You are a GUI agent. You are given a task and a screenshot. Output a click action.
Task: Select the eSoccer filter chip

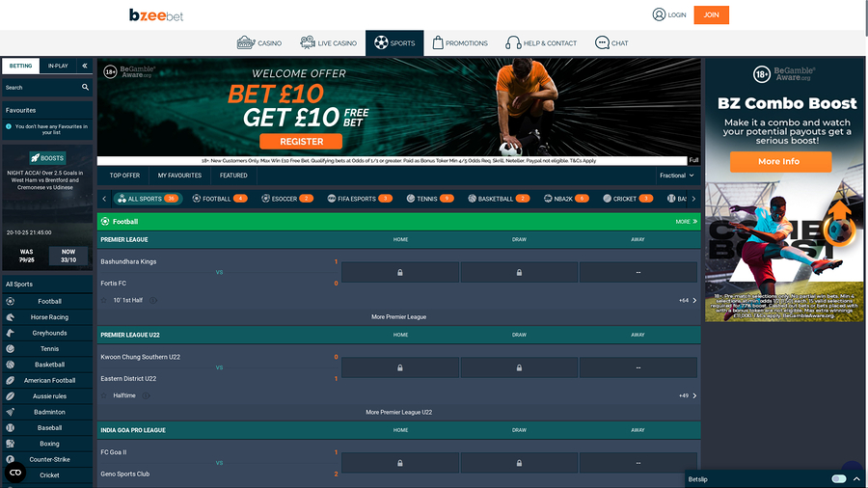click(287, 199)
